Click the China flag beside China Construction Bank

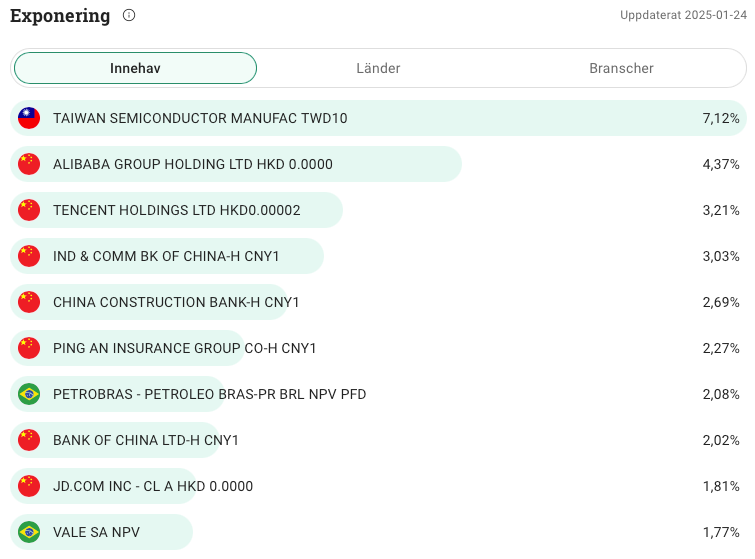click(29, 302)
